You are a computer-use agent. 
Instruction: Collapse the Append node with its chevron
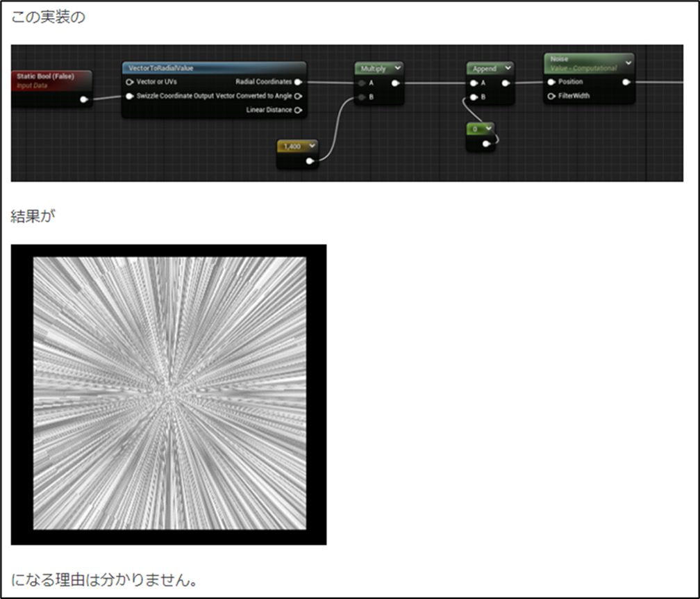[x=508, y=68]
